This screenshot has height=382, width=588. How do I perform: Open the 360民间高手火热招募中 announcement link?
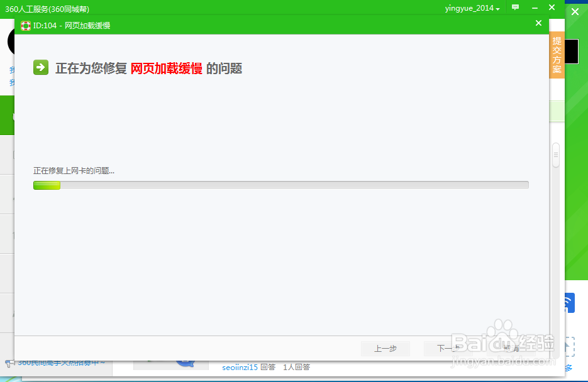pyautogui.click(x=61, y=363)
